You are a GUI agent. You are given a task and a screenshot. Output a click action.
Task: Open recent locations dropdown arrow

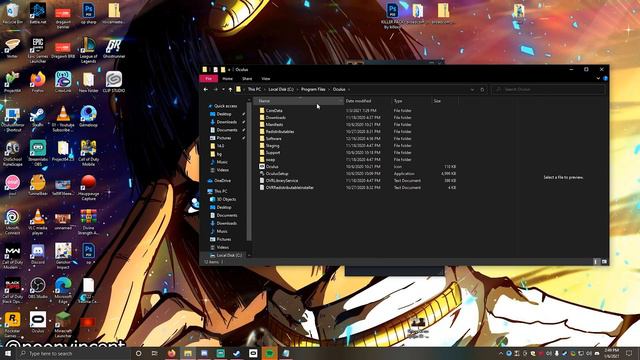tap(223, 89)
